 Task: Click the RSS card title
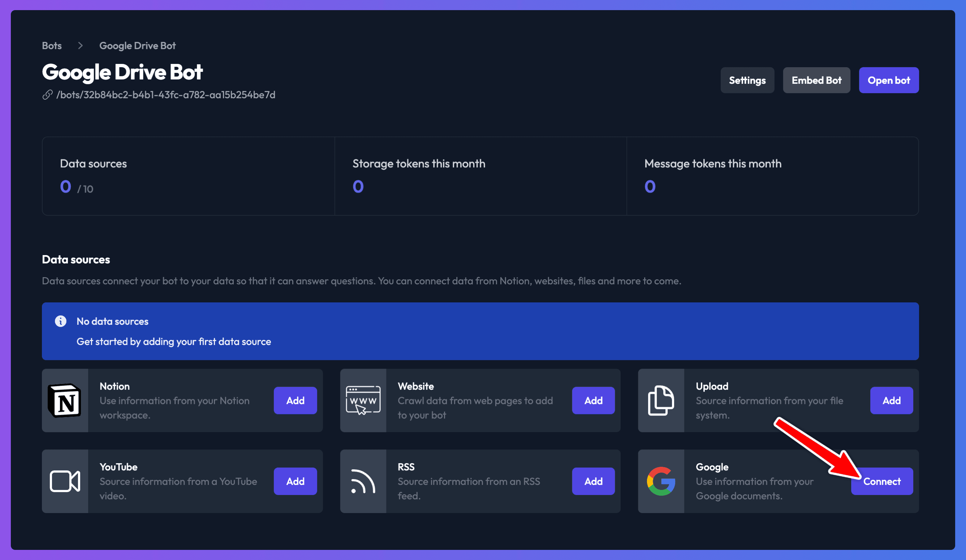tap(406, 467)
